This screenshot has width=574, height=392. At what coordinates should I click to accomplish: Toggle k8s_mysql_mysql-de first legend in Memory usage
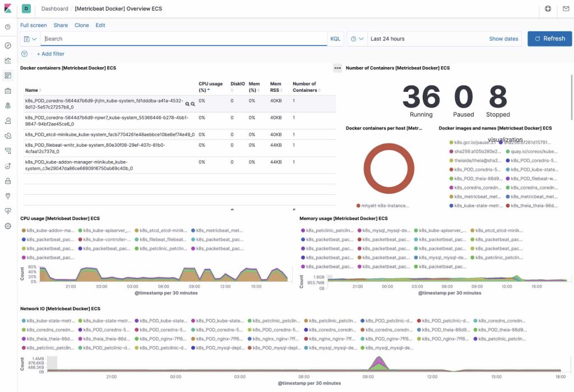383,230
